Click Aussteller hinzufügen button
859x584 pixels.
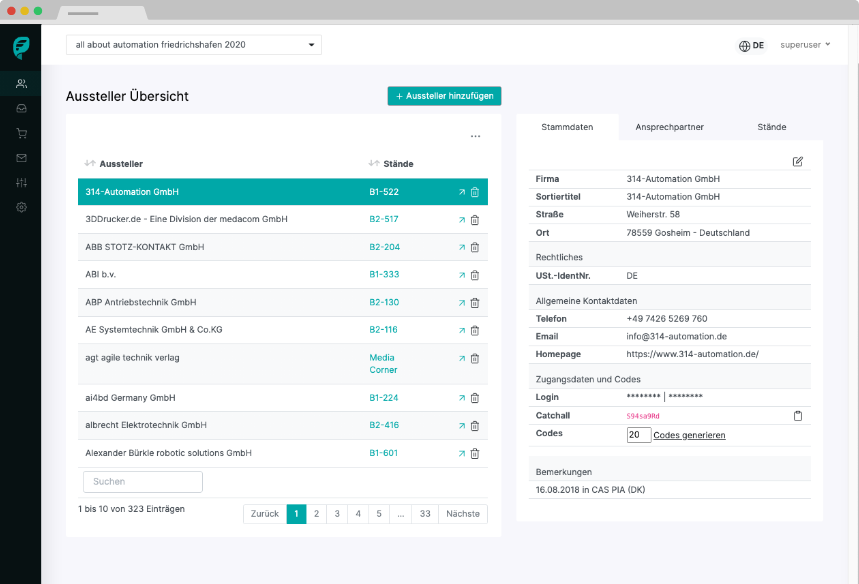pos(444,96)
